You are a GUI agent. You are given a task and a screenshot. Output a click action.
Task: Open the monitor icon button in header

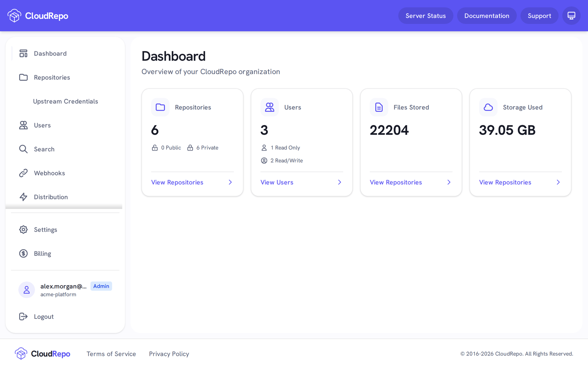[x=571, y=16]
